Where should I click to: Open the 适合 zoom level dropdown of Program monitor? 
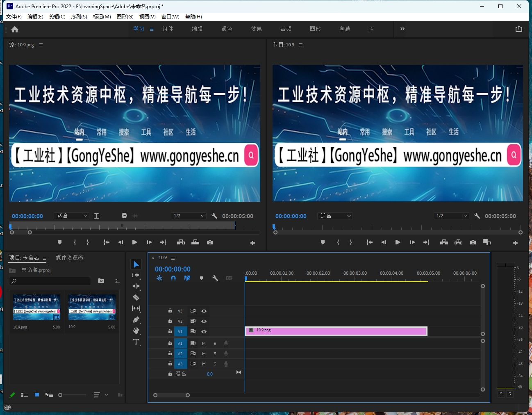click(335, 216)
